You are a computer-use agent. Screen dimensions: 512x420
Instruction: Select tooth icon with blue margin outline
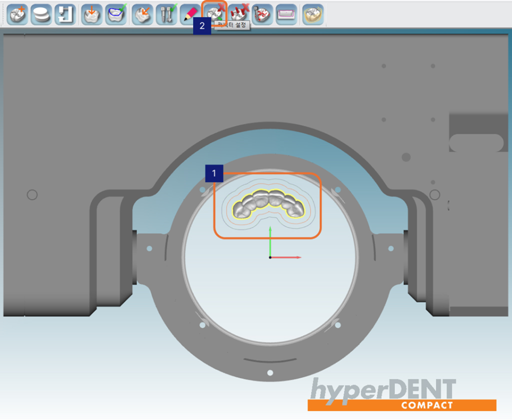[116, 14]
